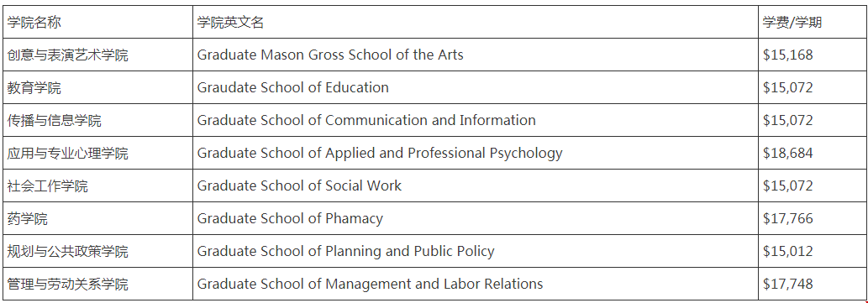Select the 社会工作学院 cell
This screenshot has height=303, width=868.
tap(98, 185)
